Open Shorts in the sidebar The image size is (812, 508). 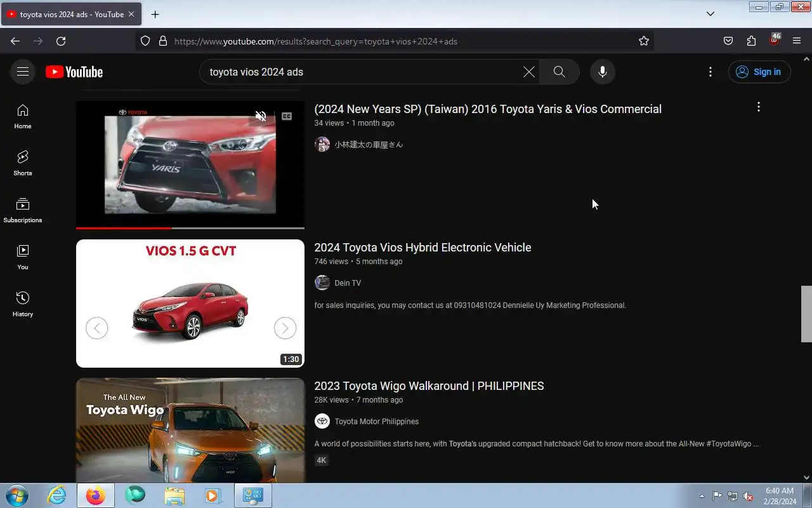tap(23, 163)
